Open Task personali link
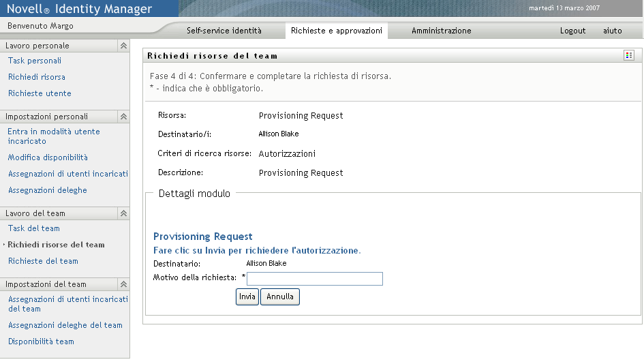This screenshot has height=364, width=644. (x=35, y=61)
